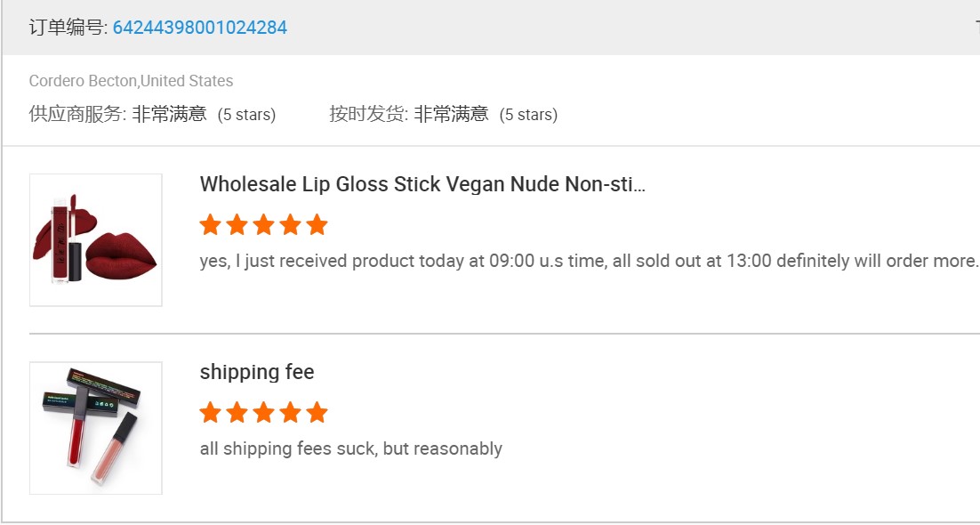Click the second star in the shipping fee rating
Viewport: 980px width, 525px height.
coord(237,412)
